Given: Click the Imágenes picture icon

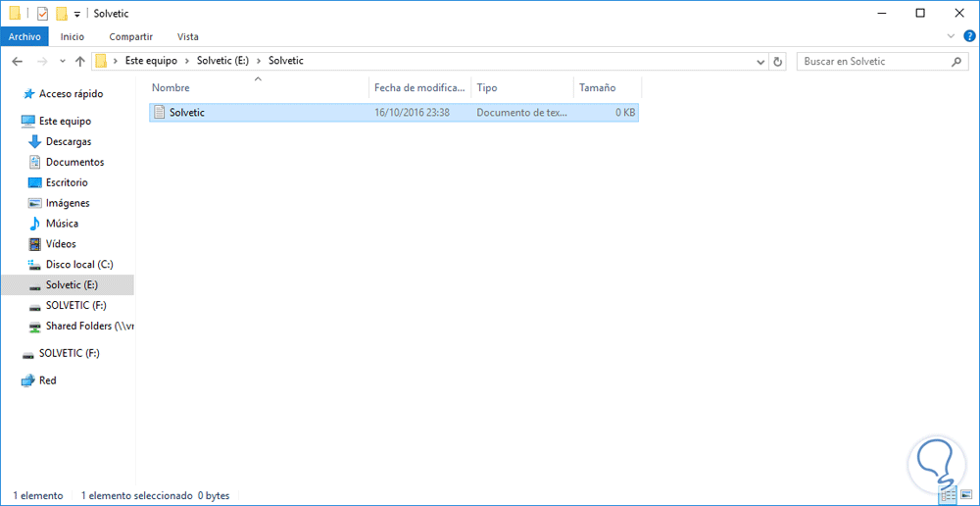Looking at the screenshot, I should tap(35, 203).
